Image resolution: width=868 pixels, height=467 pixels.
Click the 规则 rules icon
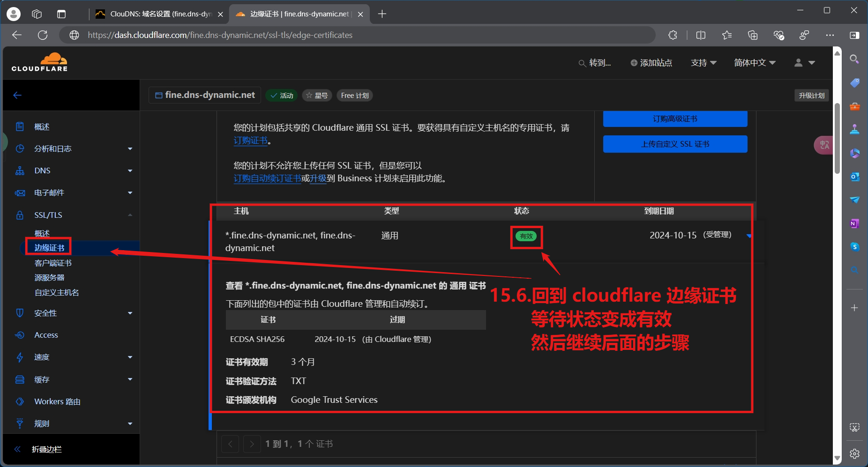tap(20, 423)
